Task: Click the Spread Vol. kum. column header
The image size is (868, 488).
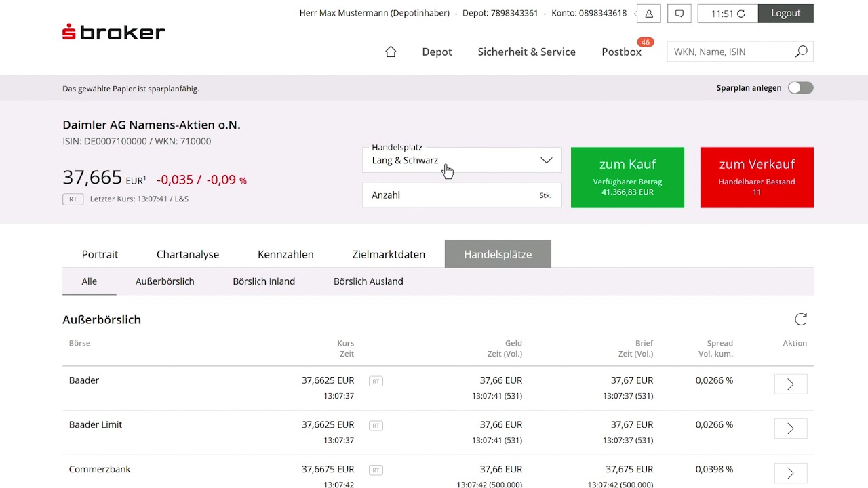Action: [x=715, y=348]
